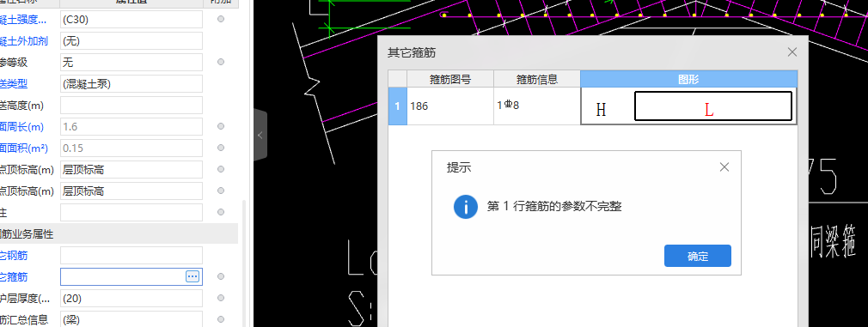Toggle the additional circle for 它箍筋 row
The width and height of the screenshot is (868, 327).
(x=221, y=276)
